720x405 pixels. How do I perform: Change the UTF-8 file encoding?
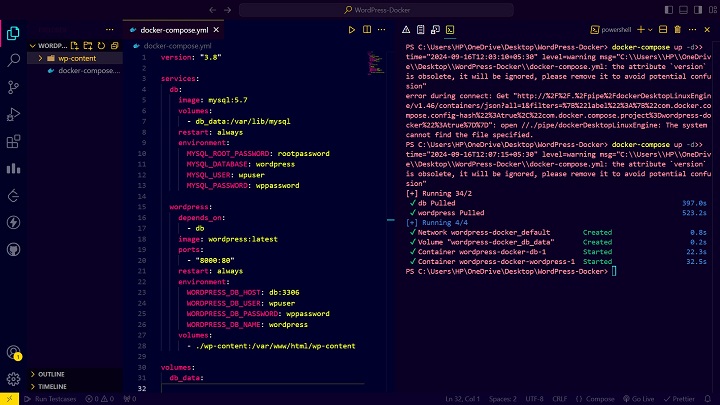[x=534, y=399]
